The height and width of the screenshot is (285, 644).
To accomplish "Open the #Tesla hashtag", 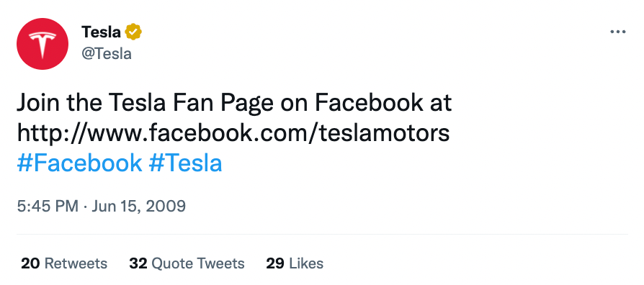I will (185, 163).
